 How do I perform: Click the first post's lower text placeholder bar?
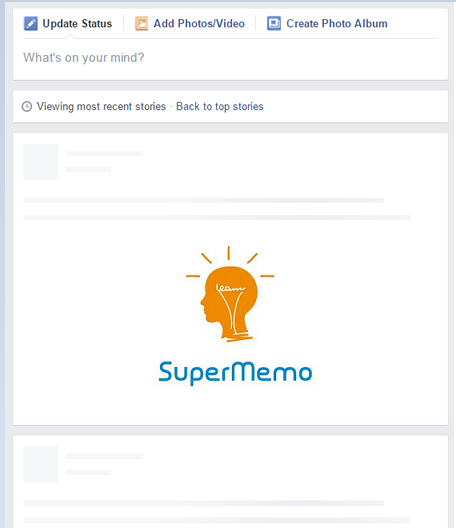pyautogui.click(x=217, y=218)
